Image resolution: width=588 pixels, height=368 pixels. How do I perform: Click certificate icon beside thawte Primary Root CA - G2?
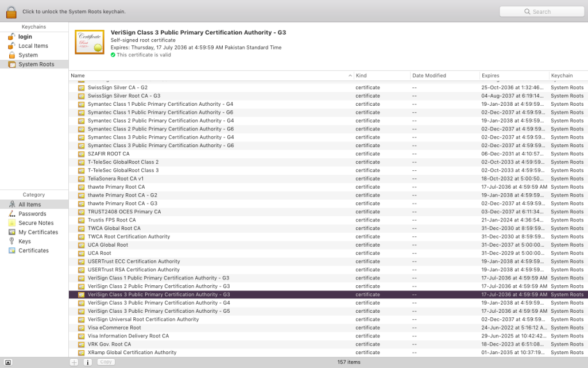(x=81, y=195)
